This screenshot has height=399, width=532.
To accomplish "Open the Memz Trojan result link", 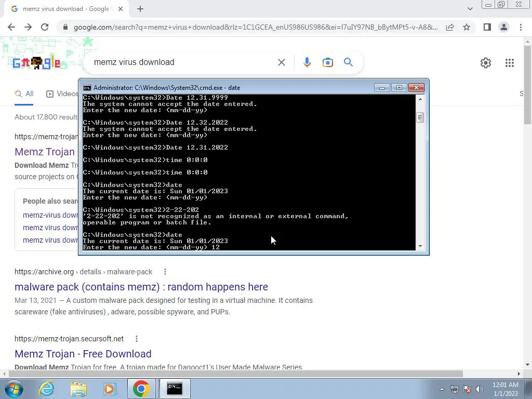I will 45,152.
